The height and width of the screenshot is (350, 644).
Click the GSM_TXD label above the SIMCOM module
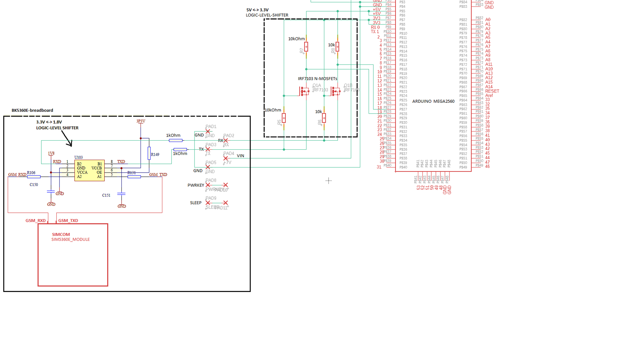[68, 221]
